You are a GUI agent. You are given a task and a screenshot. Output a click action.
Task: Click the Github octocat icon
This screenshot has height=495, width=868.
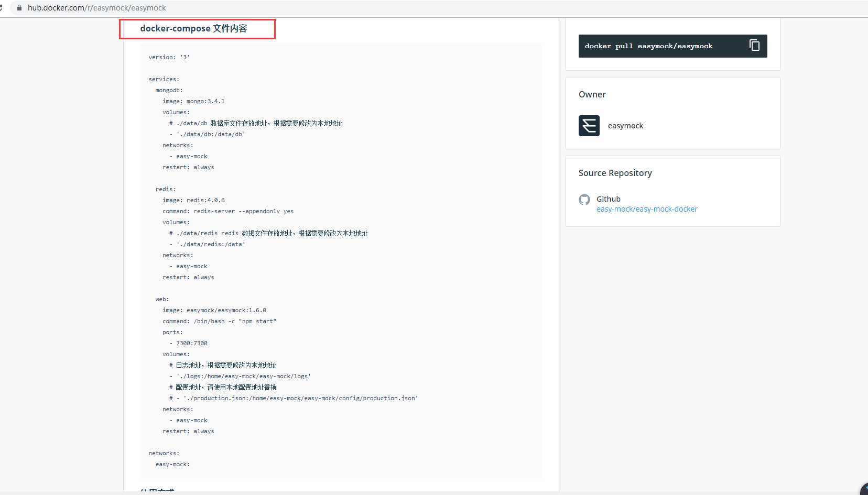point(584,200)
